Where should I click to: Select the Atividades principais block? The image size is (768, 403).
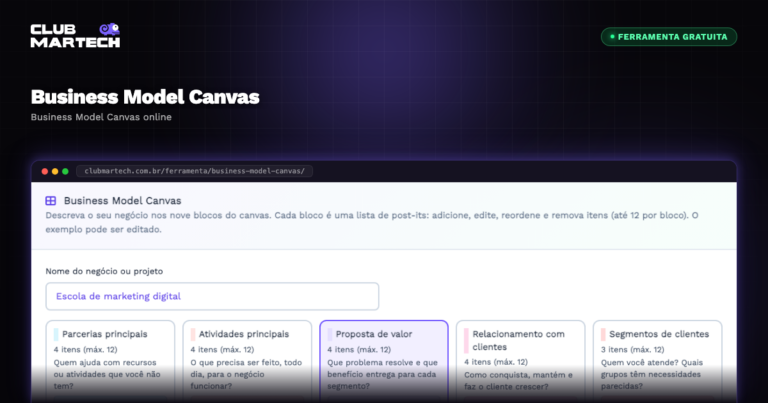[247, 361]
